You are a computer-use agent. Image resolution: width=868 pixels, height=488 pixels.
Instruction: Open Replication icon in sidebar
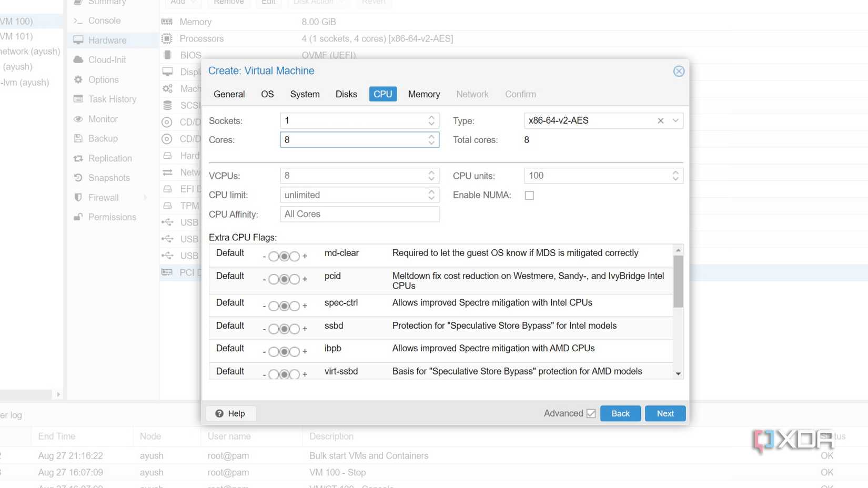pos(78,158)
